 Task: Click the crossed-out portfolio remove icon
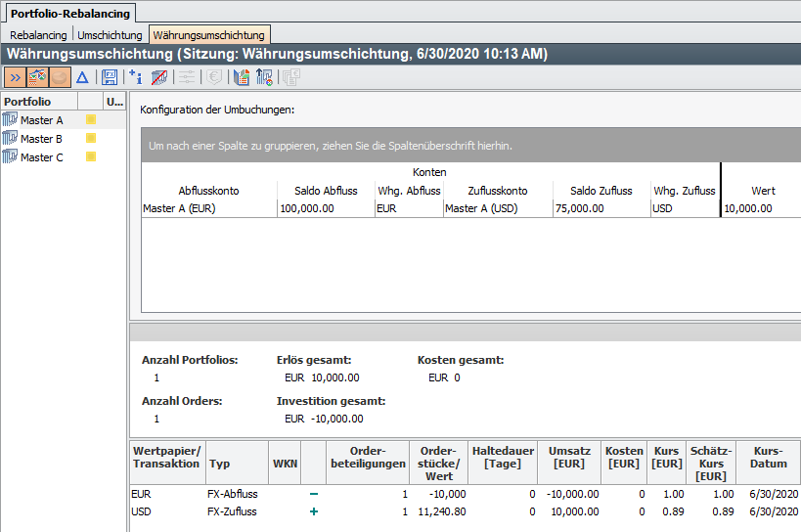[x=158, y=77]
